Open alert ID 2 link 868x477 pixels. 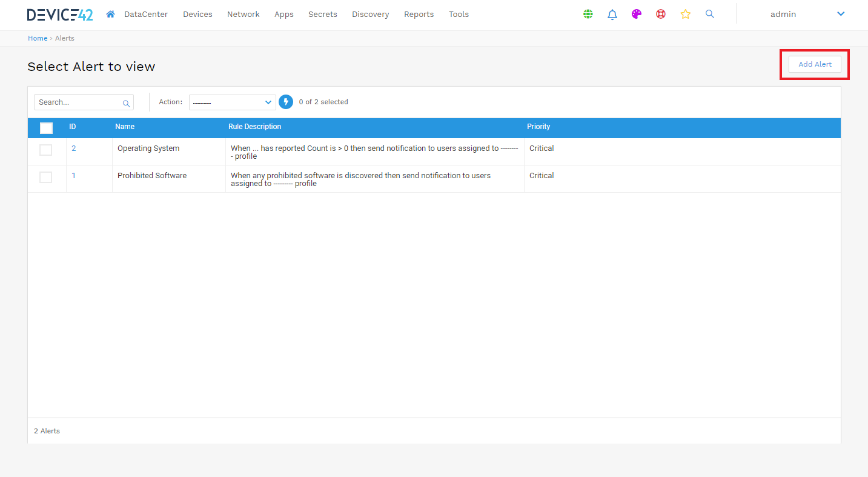click(74, 148)
